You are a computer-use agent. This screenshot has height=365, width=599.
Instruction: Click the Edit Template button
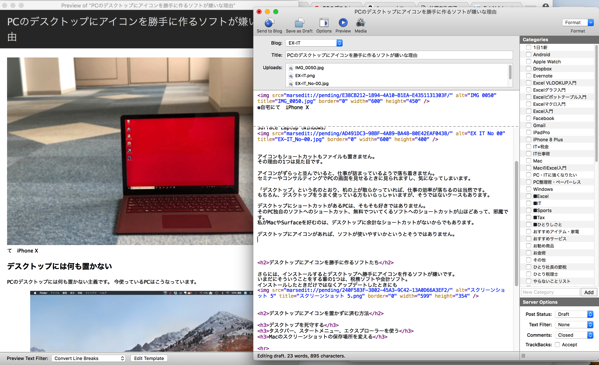point(149,358)
